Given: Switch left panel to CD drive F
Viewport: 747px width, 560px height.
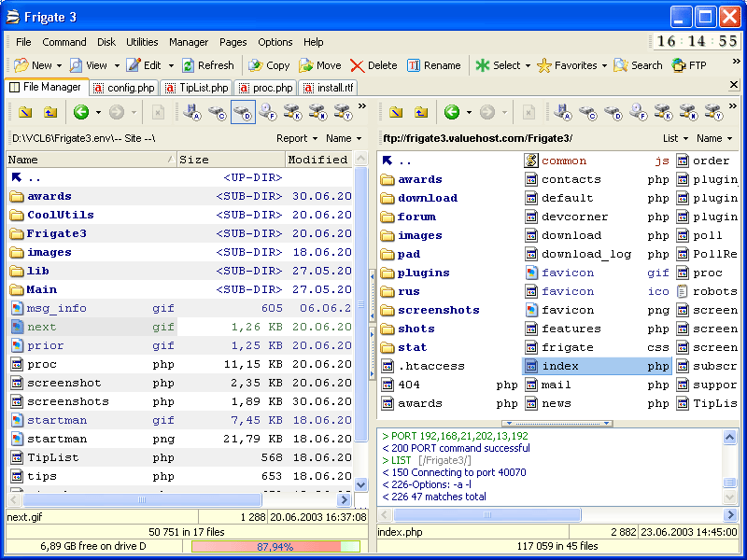Looking at the screenshot, I should click(x=268, y=112).
